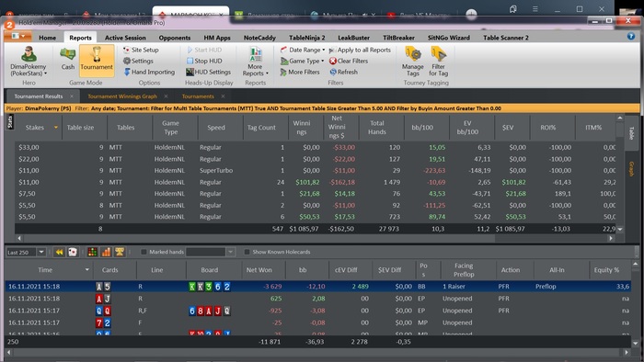Select the vertical Graph side tab
The height and width of the screenshot is (362, 644).
click(632, 168)
